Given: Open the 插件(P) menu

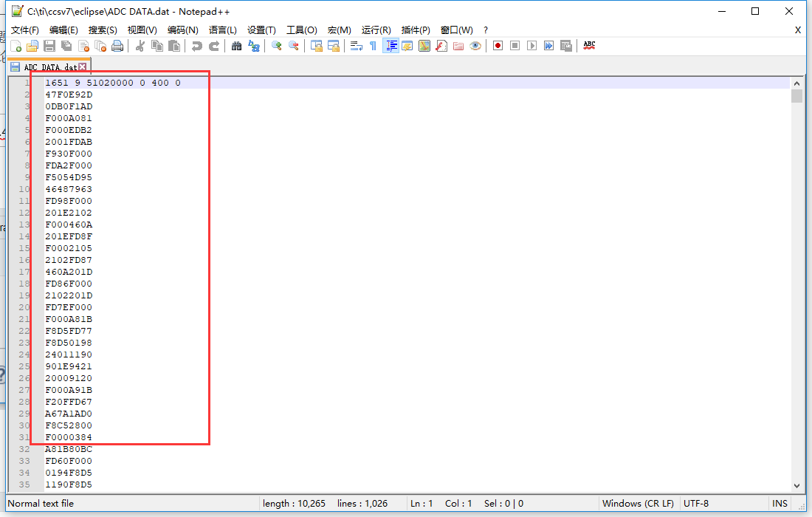Looking at the screenshot, I should (416, 30).
